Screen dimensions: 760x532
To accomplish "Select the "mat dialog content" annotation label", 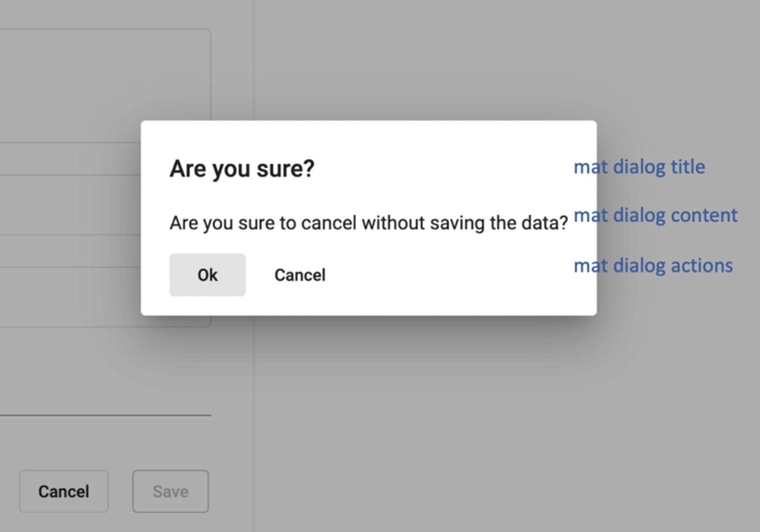I will [655, 215].
